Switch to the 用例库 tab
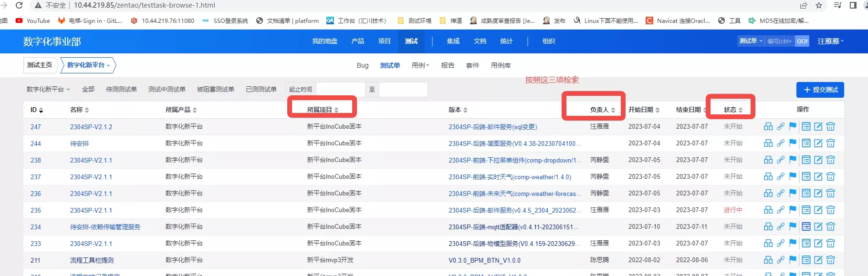 click(x=501, y=65)
